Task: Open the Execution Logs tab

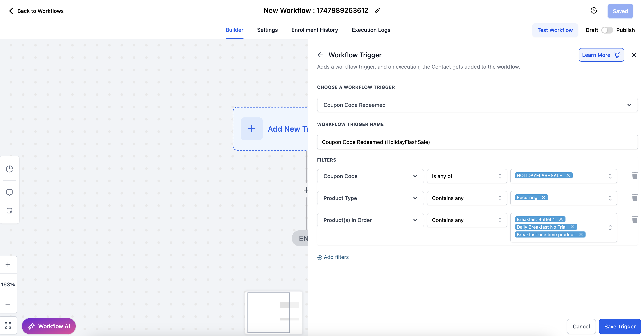Action: coord(371,30)
